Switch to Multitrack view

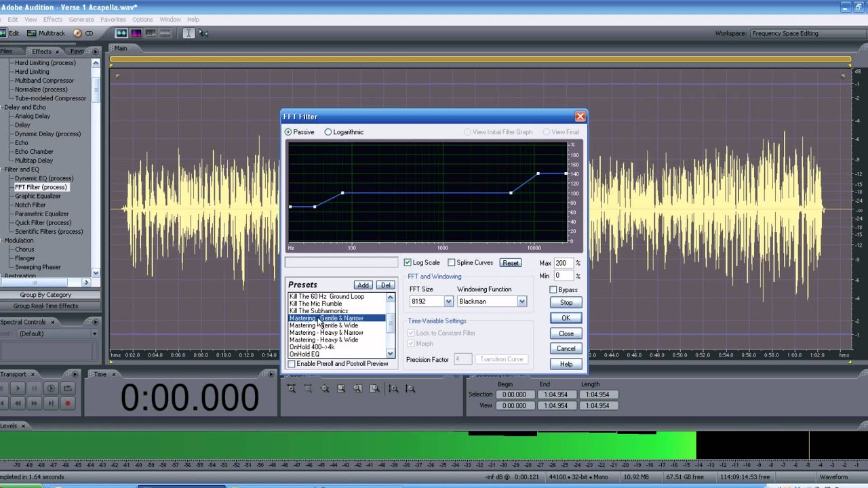[46, 33]
